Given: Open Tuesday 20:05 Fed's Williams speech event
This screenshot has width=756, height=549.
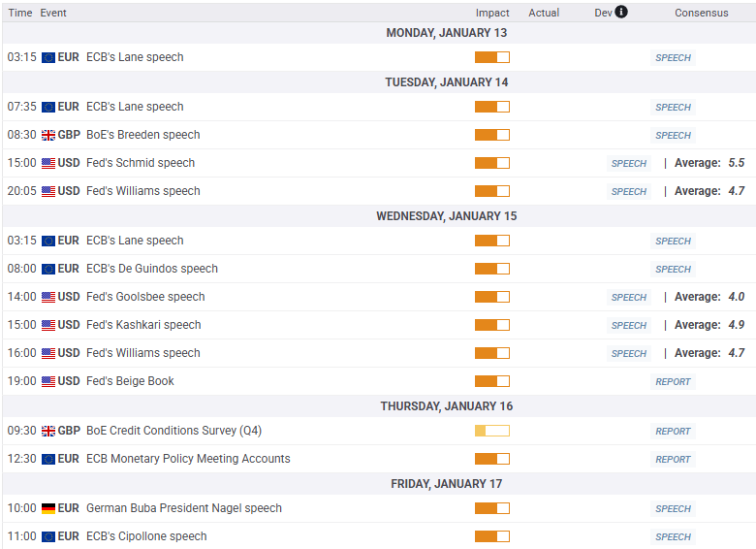Looking at the screenshot, I should pos(143,190).
